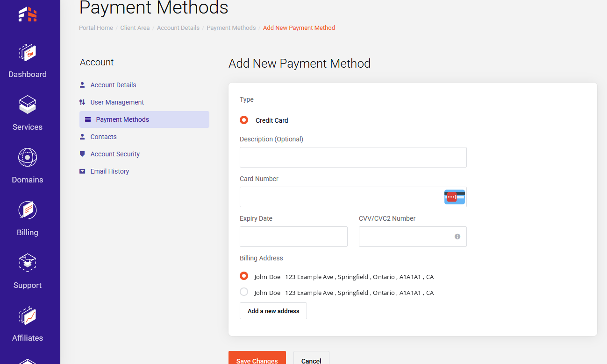Select the second John Doe billing address

[244, 292]
